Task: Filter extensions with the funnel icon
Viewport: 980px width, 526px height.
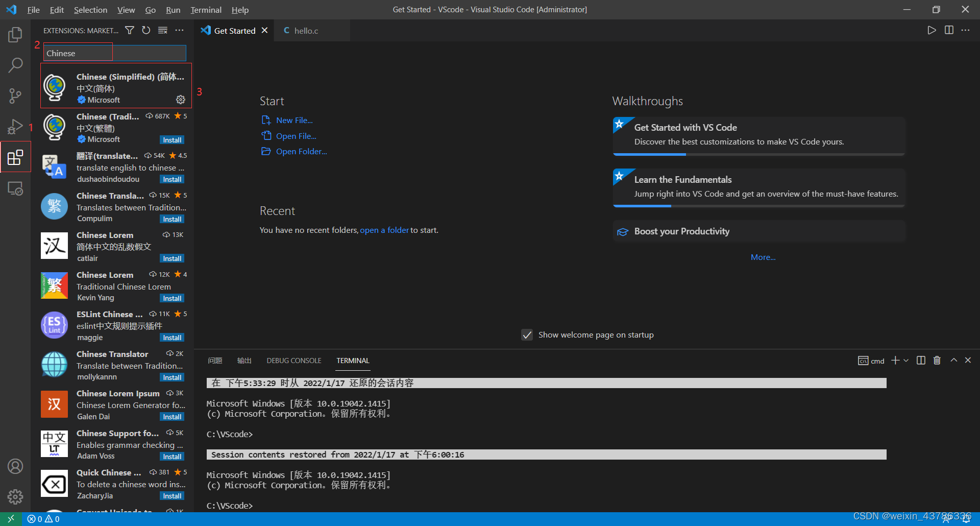Action: coord(130,31)
